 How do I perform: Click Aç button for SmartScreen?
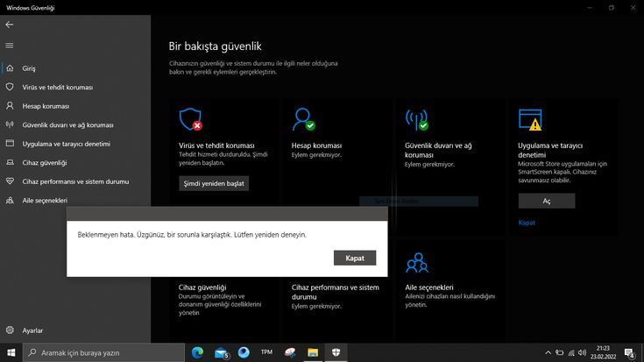click(547, 201)
